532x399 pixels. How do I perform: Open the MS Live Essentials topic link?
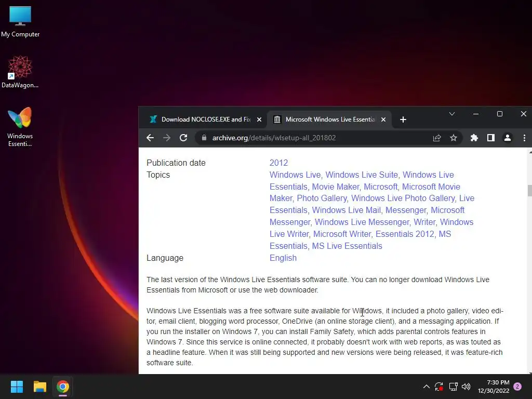tap(347, 246)
